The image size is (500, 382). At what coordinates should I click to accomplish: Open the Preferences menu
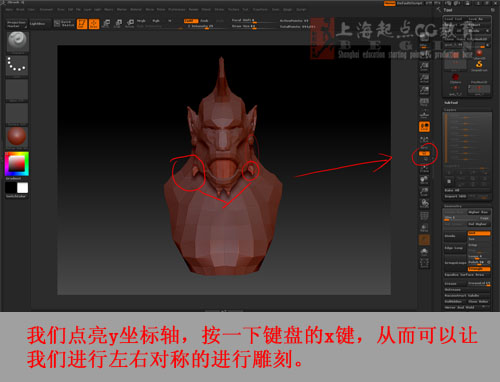click(177, 9)
